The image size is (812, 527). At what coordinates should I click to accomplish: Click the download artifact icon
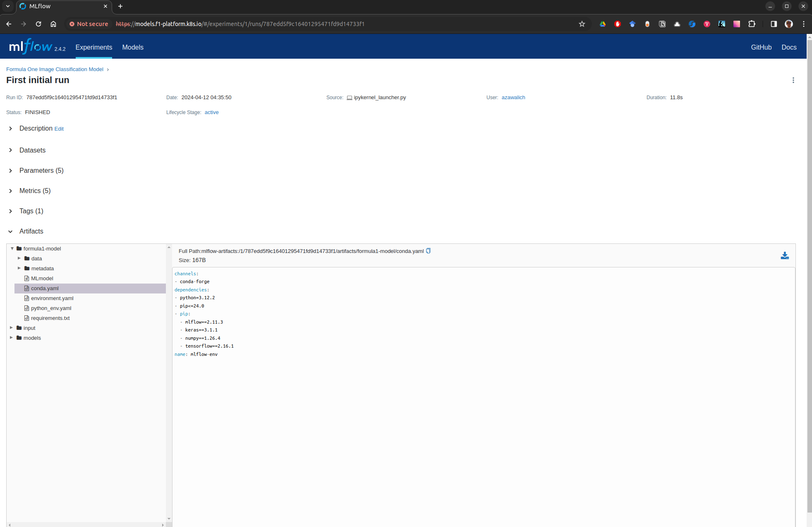[785, 255]
